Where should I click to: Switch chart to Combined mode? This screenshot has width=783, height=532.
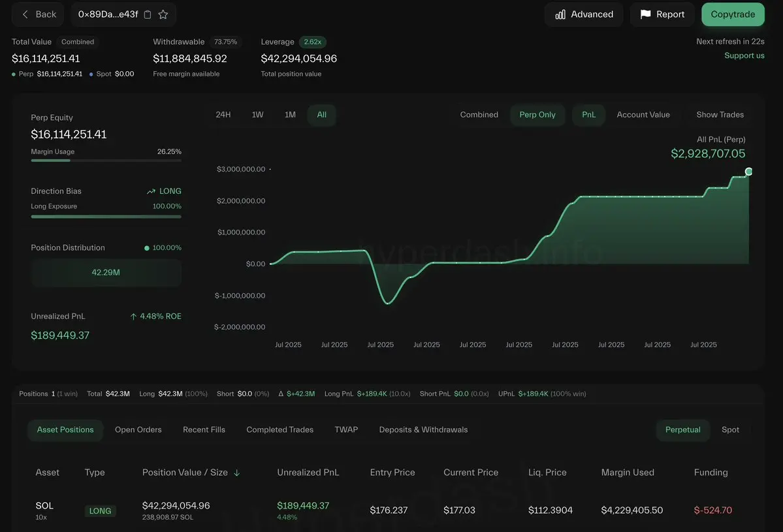479,115
